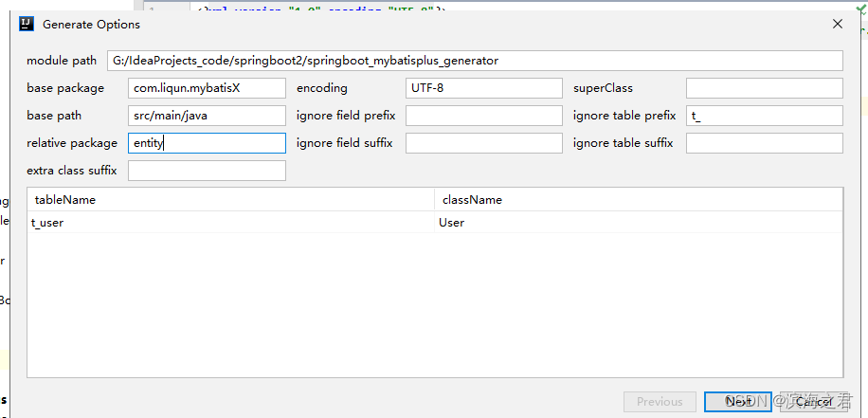Screen dimensions: 868x418
Task: Click the ignore table prefix field
Action: point(765,116)
